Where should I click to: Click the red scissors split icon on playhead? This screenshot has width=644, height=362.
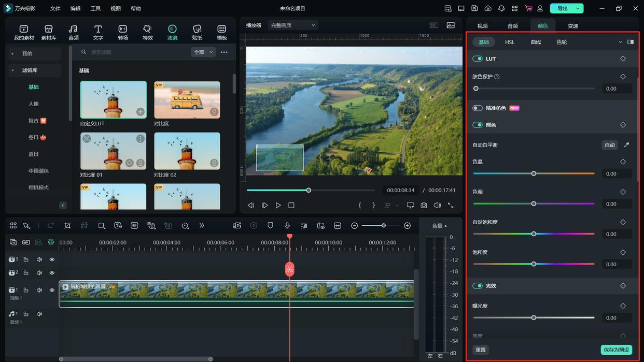pos(289,269)
